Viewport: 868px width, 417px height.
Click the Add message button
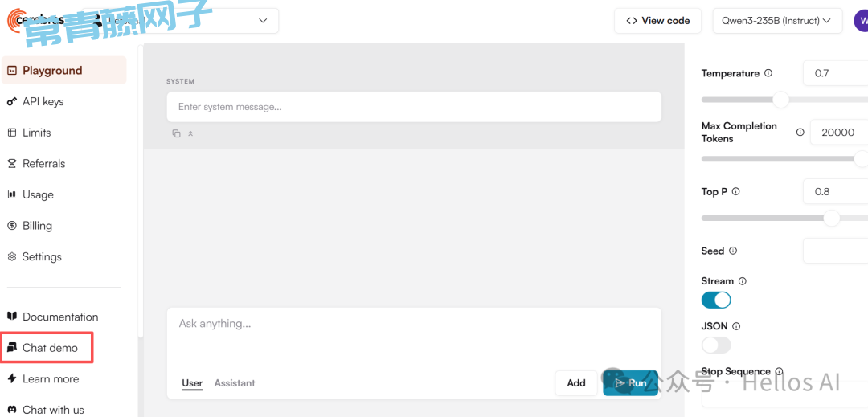(x=575, y=383)
